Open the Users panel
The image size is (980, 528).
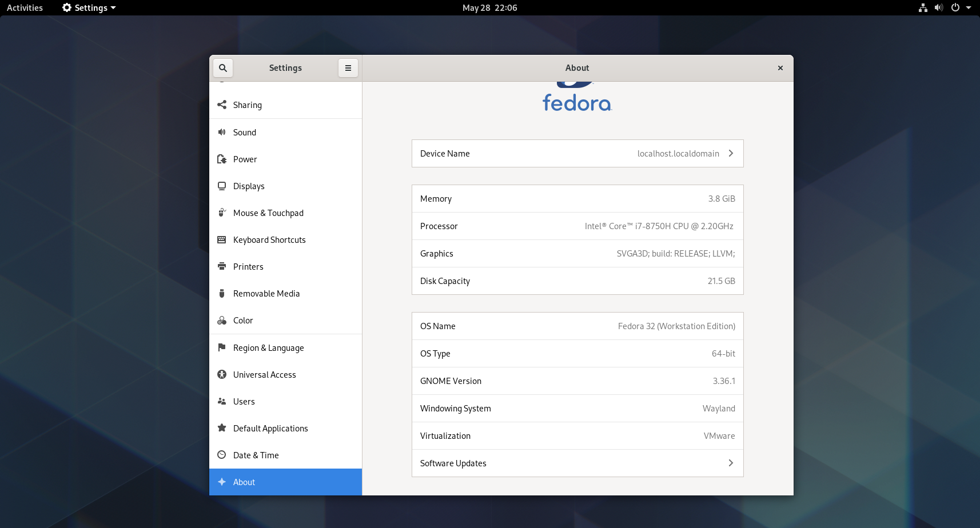(x=285, y=401)
